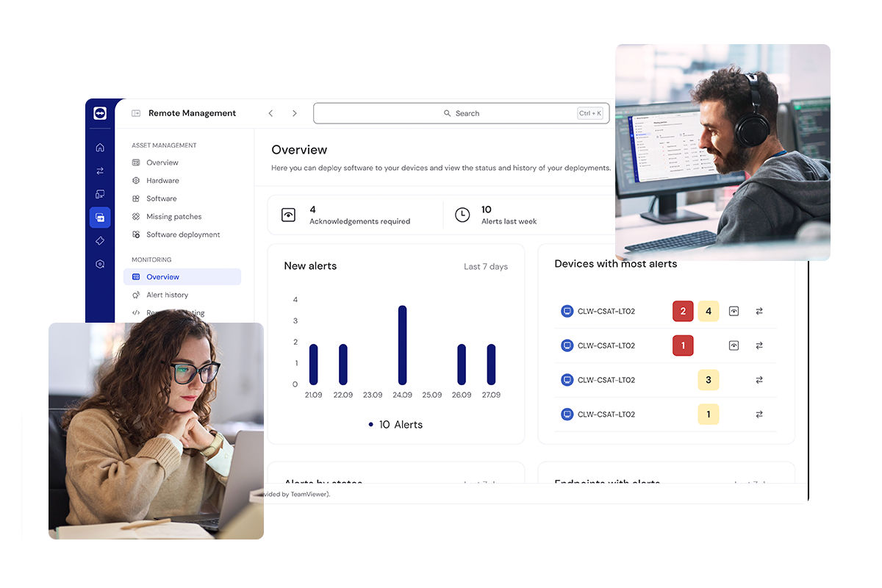Viewport: 882px width, 588px height.
Task: Click the Remote Management header title
Action: click(193, 113)
